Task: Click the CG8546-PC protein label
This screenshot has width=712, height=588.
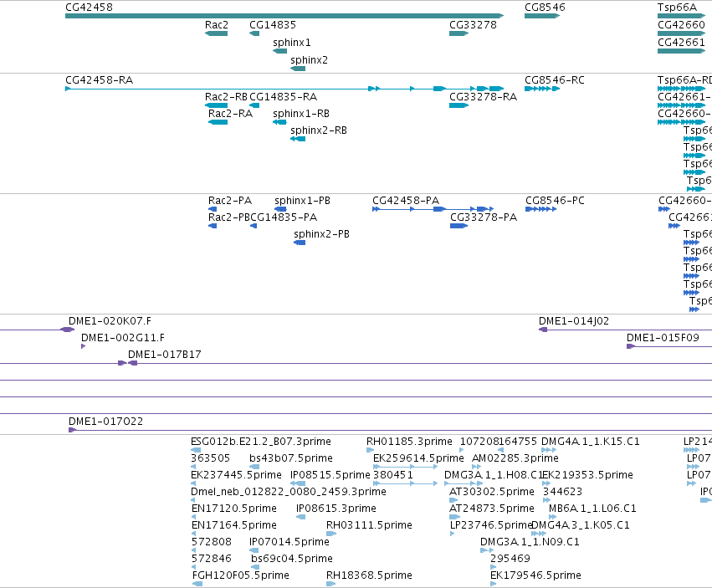Action: (x=555, y=201)
